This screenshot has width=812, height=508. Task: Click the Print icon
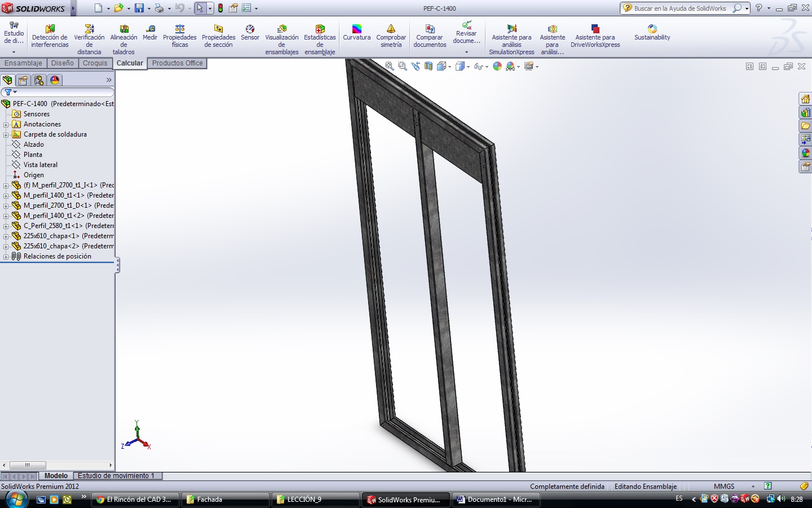point(159,8)
